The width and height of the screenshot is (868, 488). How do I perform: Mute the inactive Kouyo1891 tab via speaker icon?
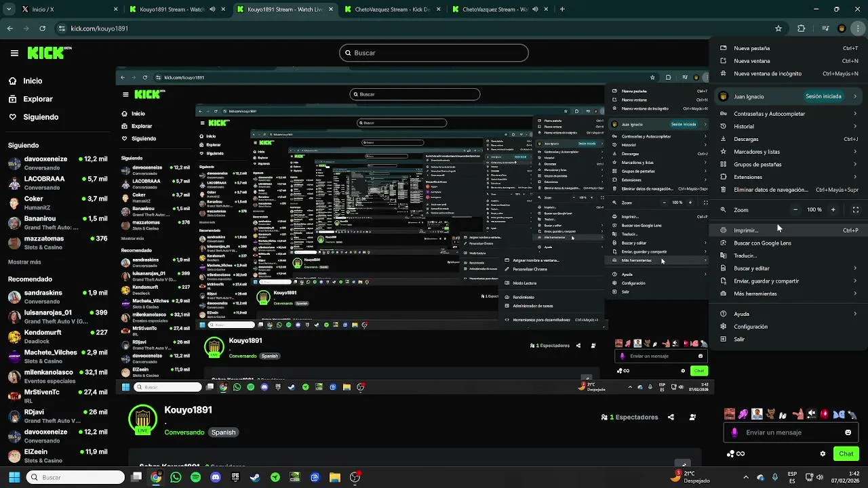(213, 9)
